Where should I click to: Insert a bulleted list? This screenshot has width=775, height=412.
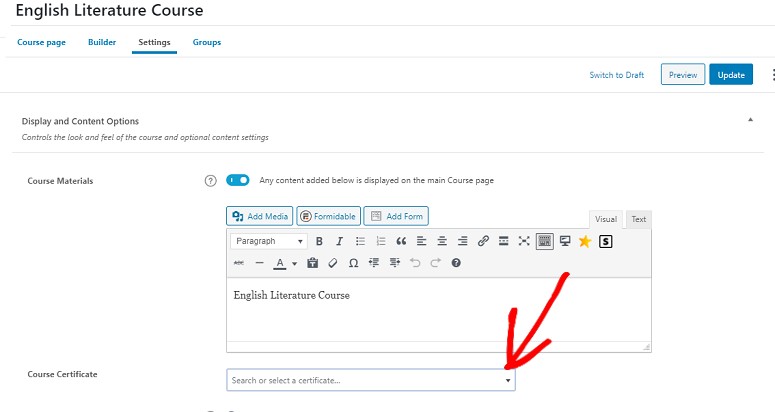(360, 241)
